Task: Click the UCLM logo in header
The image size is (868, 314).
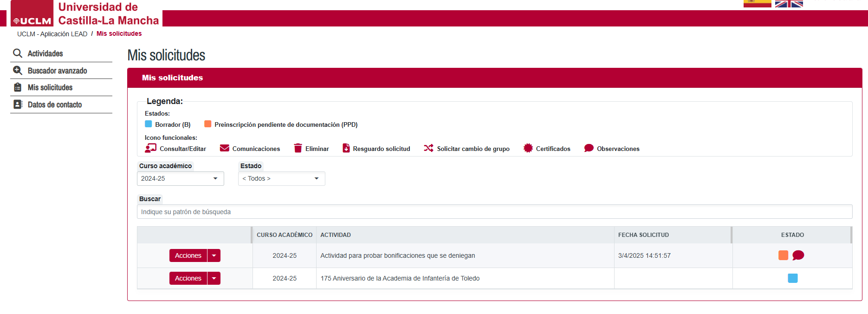Action: point(32,14)
